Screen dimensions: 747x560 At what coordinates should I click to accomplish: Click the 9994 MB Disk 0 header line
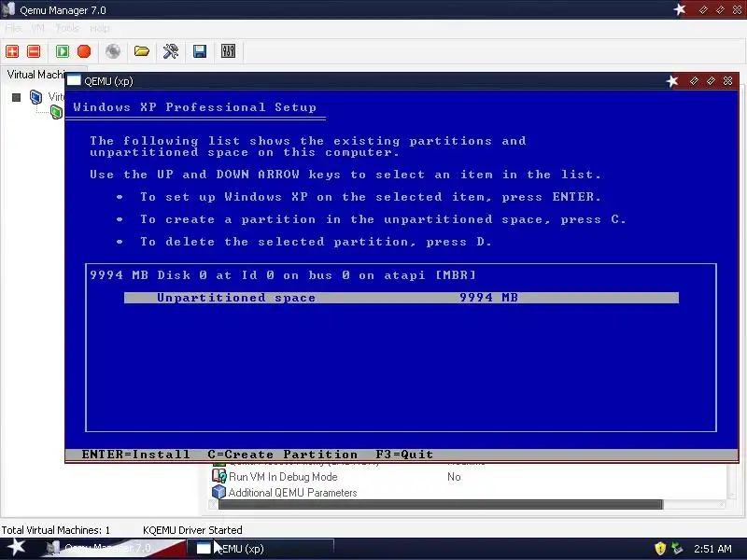coord(283,275)
